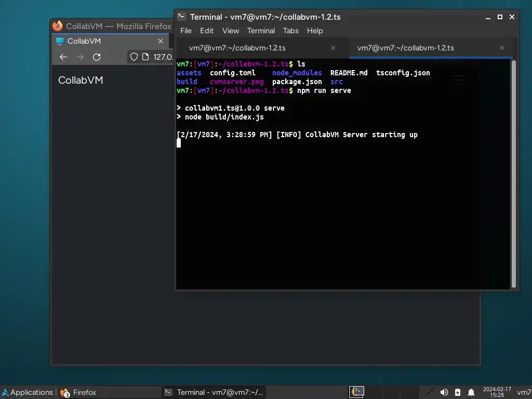
Task: Click the CollabVM heading link on the page
Action: [81, 80]
